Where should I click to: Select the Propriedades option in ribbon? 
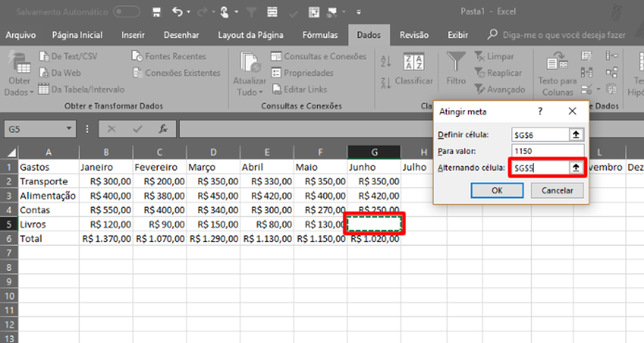click(302, 73)
